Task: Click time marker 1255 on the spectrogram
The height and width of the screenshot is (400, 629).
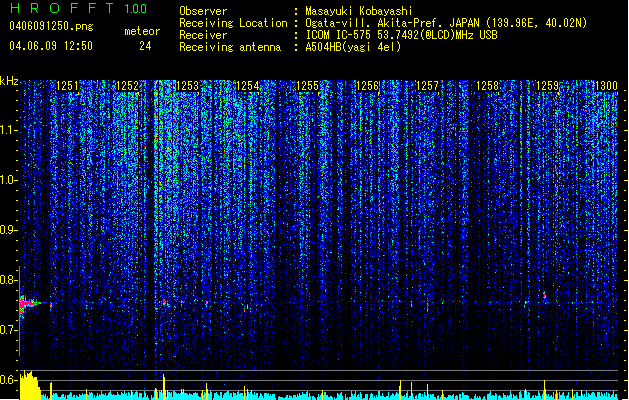Action: point(307,86)
